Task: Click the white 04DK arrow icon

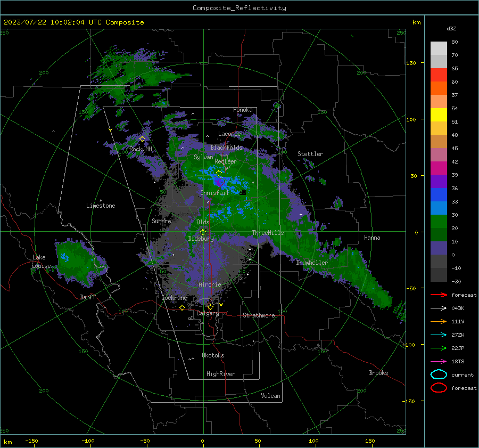Action: 439,308
